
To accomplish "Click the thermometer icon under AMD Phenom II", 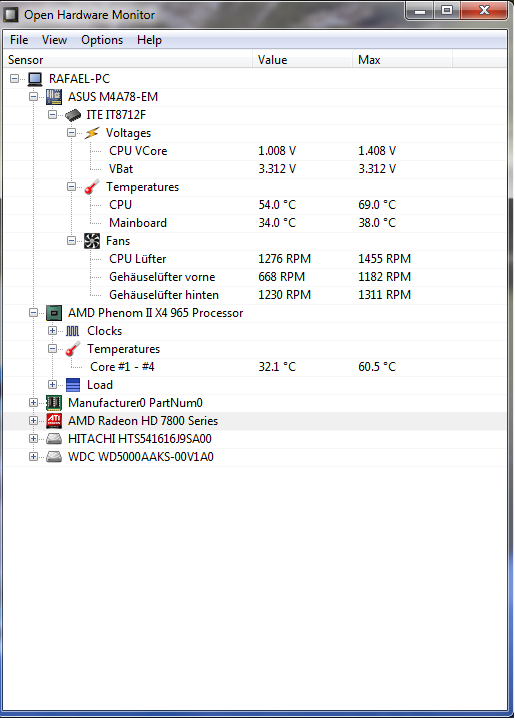I will (73, 349).
